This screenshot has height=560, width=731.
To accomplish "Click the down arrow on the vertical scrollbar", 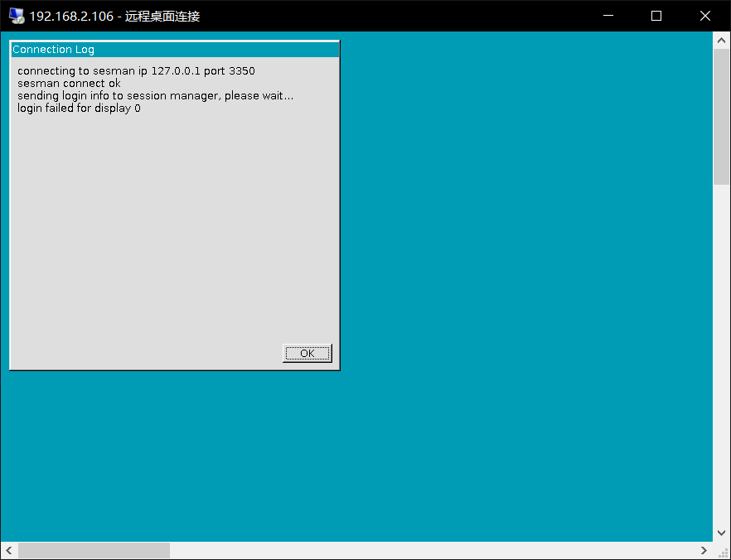I will pos(721,533).
